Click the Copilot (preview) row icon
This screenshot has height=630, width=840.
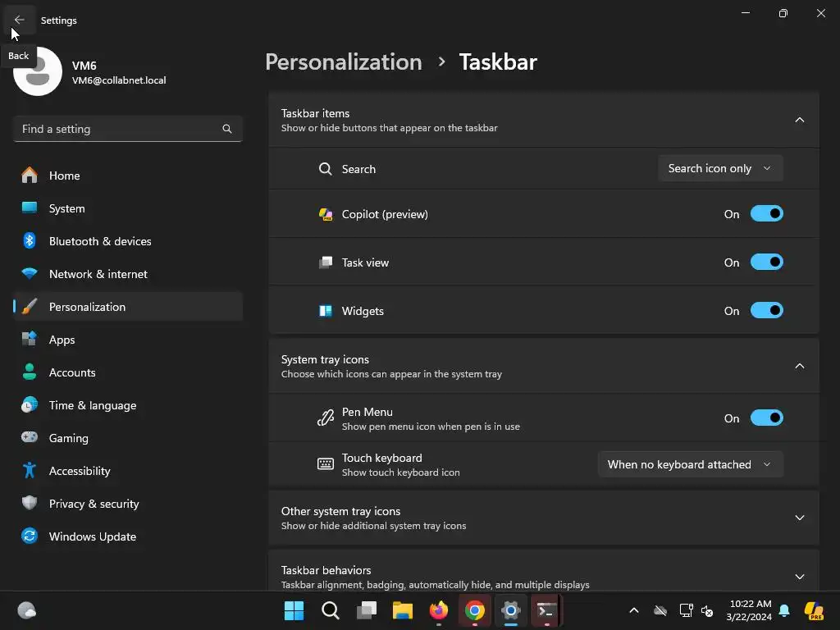click(x=325, y=214)
